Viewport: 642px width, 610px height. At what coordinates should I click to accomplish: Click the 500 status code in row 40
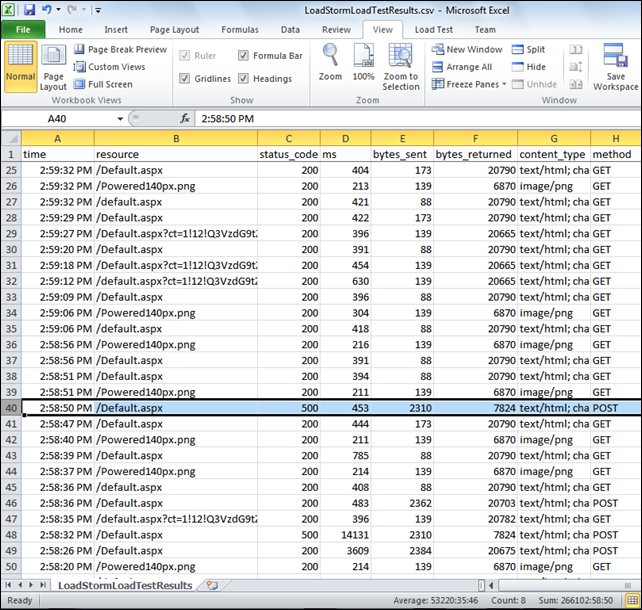coord(289,408)
